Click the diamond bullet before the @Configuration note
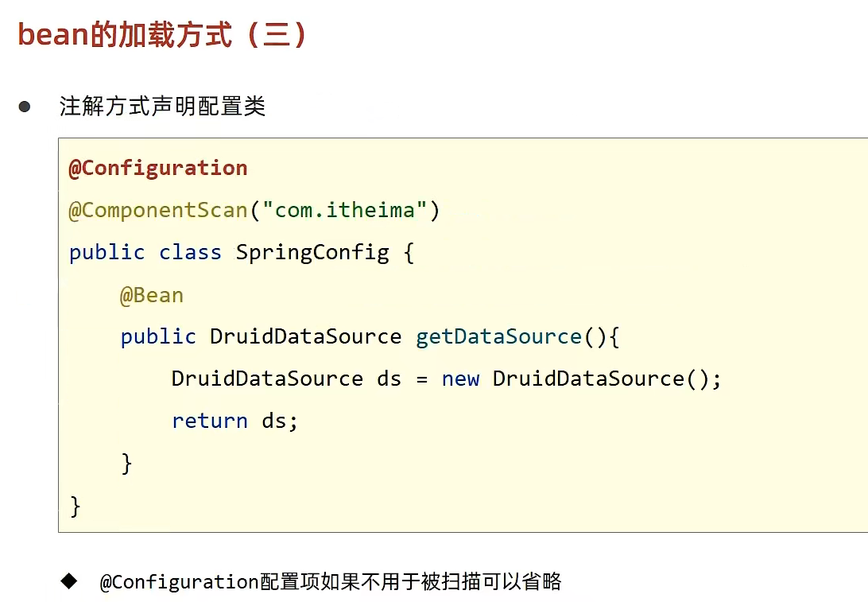Image resolution: width=868 pixels, height=602 pixels. (x=69, y=581)
